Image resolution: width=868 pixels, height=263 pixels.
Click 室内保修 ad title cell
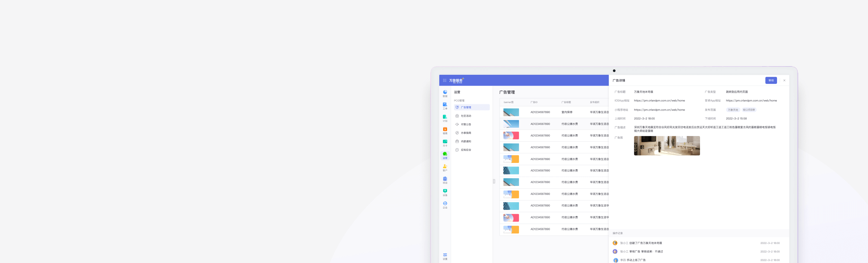tap(567, 112)
